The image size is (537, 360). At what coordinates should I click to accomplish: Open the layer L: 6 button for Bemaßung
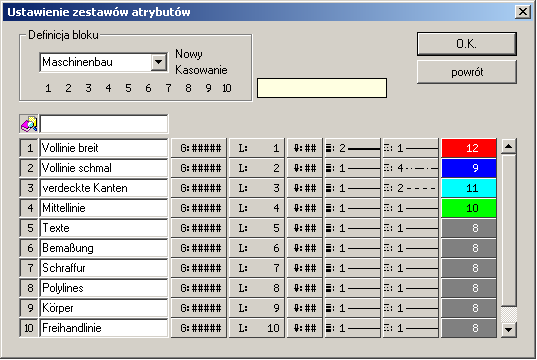[257, 248]
